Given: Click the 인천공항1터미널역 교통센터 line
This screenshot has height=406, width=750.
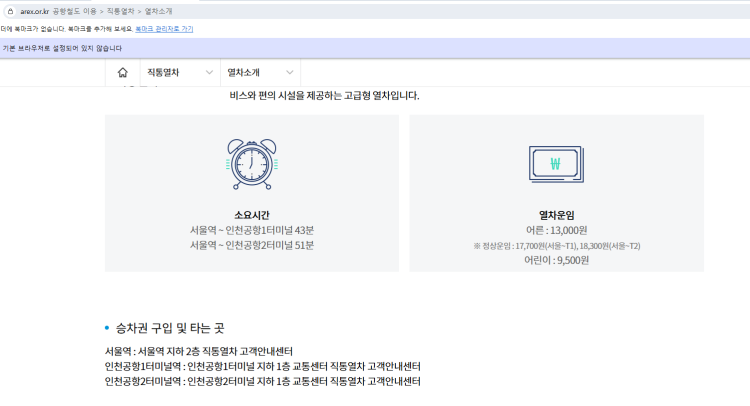Looking at the screenshot, I should click(x=263, y=366).
